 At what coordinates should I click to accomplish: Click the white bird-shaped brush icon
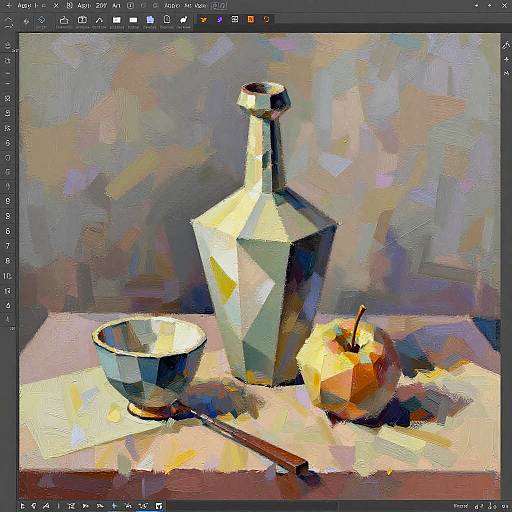tap(184, 20)
